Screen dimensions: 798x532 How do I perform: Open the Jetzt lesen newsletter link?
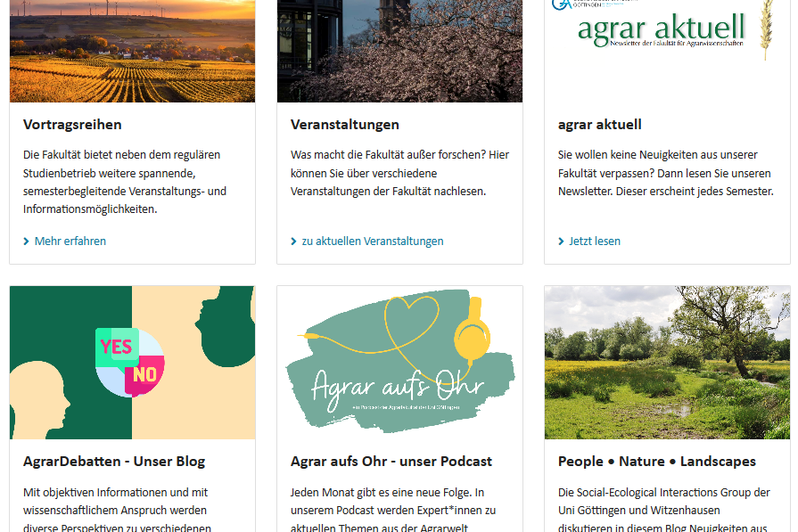pos(595,241)
